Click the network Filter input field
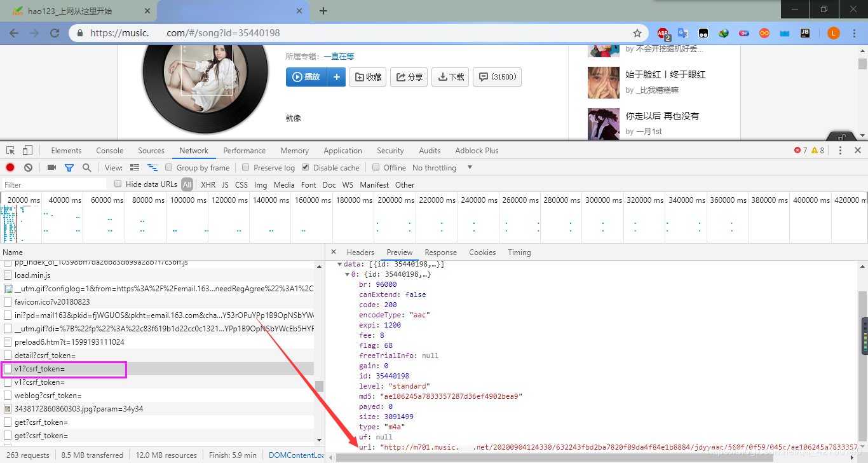The height and width of the screenshot is (463, 868). tap(54, 184)
